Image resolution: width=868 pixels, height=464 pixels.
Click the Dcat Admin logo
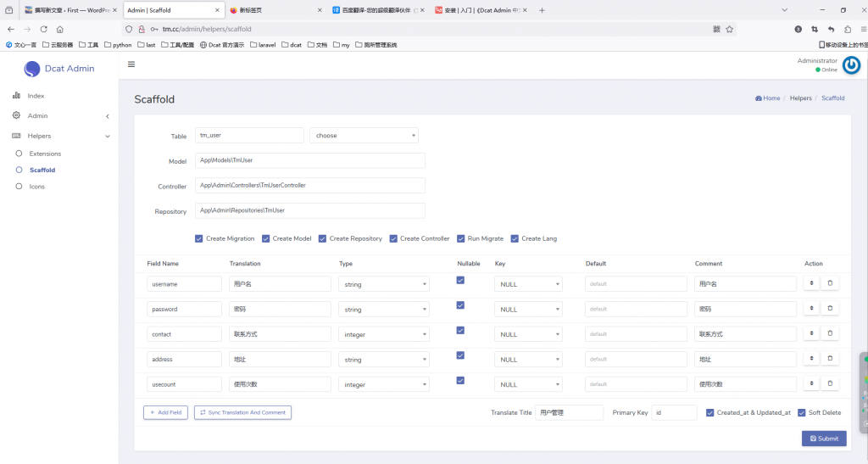pos(59,69)
